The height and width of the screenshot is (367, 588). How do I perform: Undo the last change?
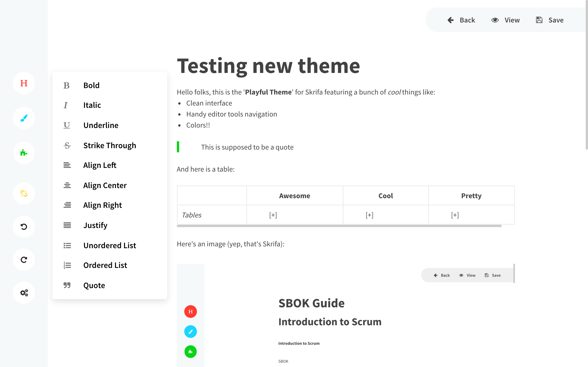click(x=24, y=226)
